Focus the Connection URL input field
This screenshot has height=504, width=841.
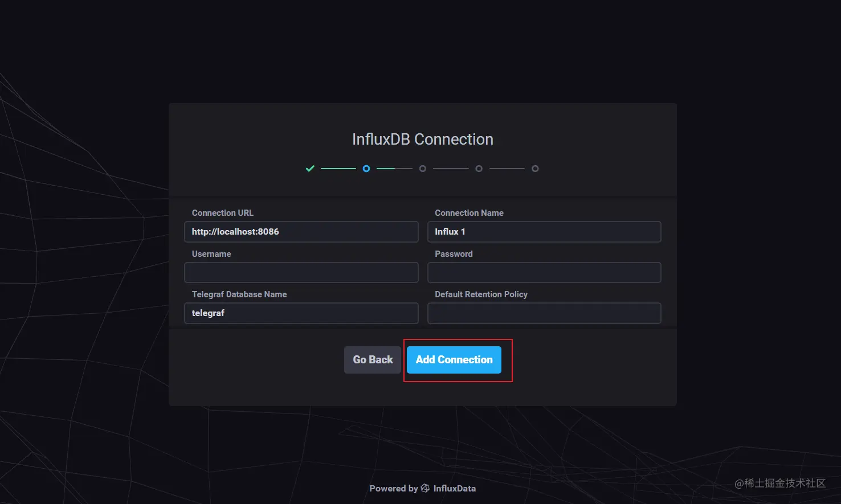pyautogui.click(x=301, y=232)
